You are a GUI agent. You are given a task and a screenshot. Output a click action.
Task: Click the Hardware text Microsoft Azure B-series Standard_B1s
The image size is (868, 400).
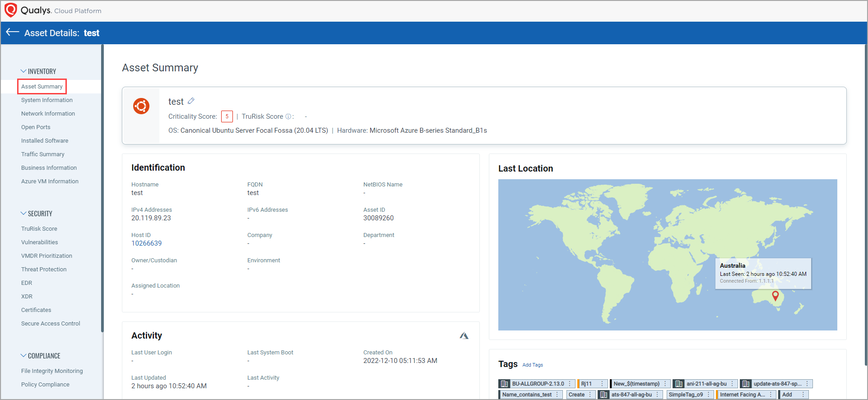tap(428, 130)
